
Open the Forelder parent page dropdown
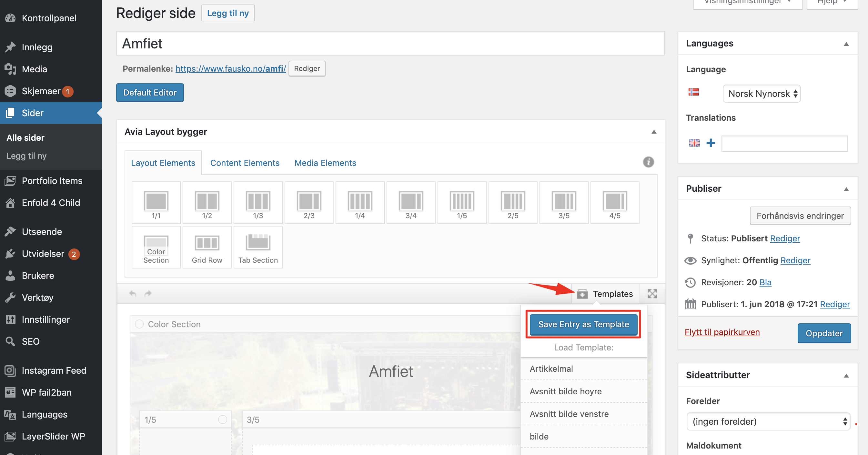coord(768,421)
